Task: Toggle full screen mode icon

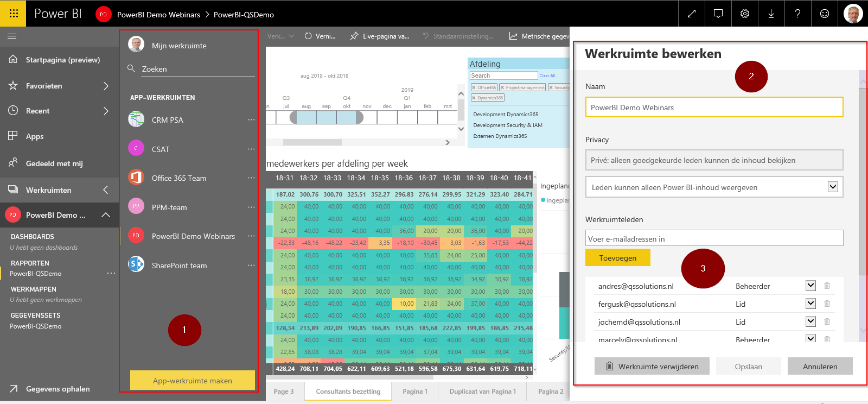Action: click(x=692, y=14)
